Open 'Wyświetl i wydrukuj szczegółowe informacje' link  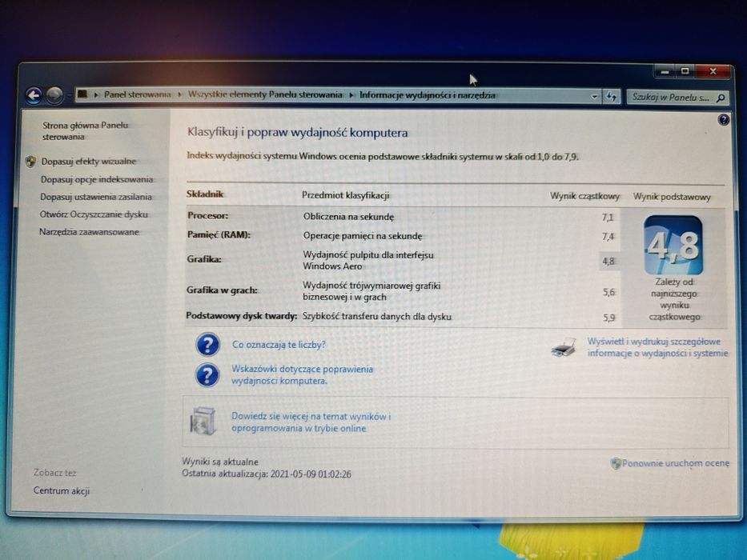pyautogui.click(x=657, y=347)
